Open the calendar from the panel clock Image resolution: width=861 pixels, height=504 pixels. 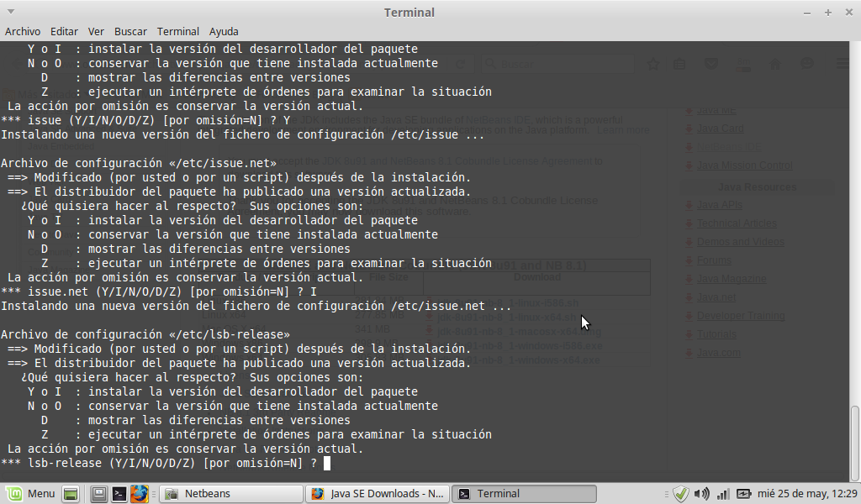click(x=809, y=494)
